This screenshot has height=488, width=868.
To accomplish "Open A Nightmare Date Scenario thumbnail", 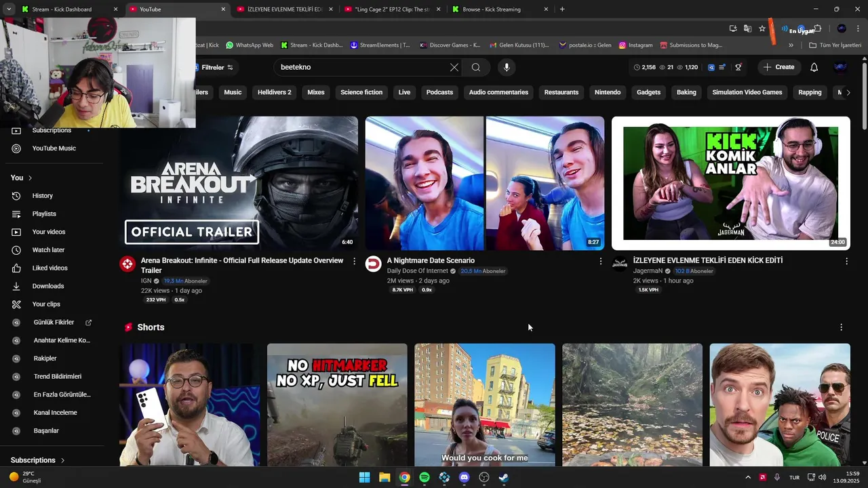I will 485,183.
